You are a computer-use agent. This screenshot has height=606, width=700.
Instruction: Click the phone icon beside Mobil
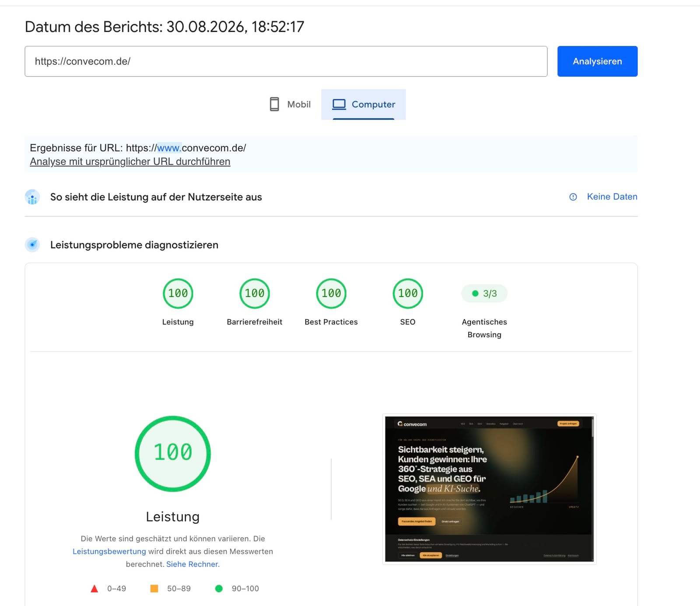274,104
